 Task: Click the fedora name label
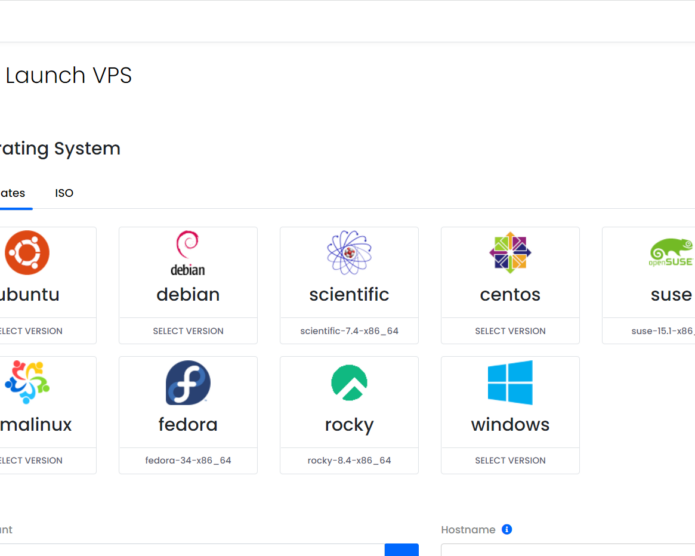click(188, 425)
